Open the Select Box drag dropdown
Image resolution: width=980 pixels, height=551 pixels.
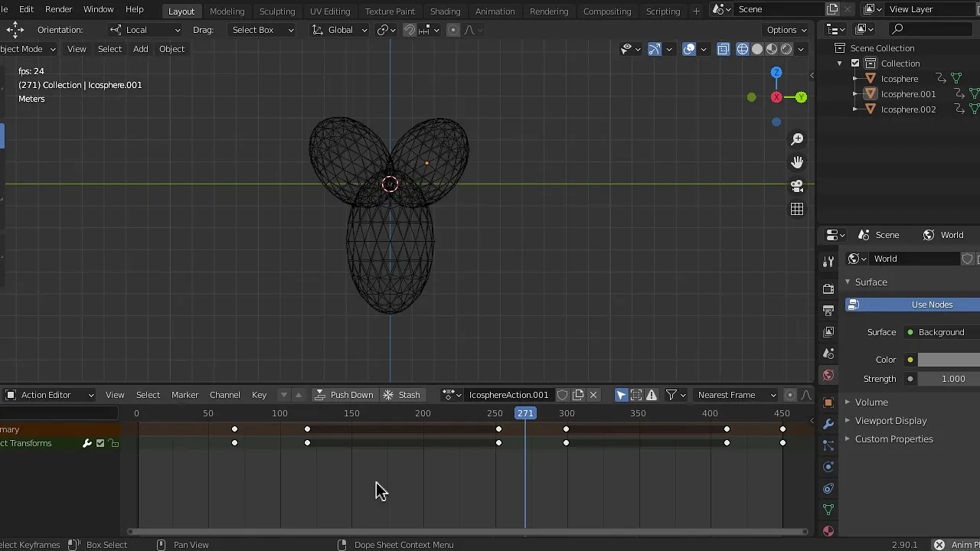click(x=262, y=30)
